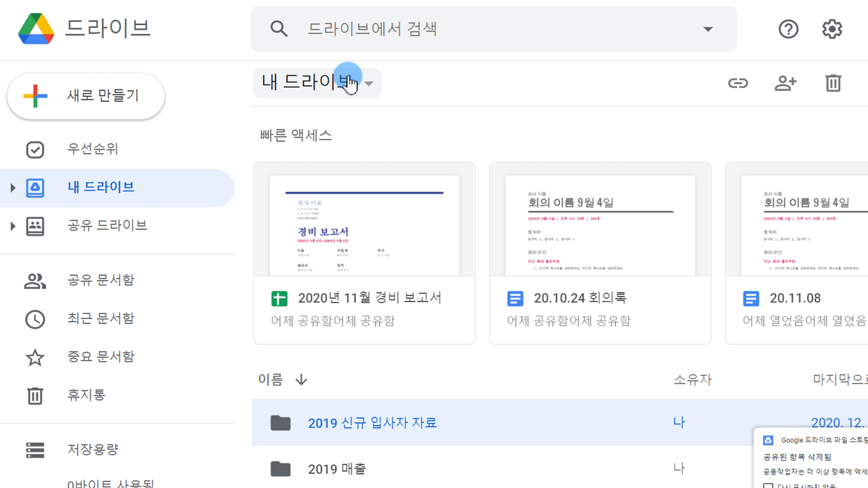Open 저장용량 storage link
868x488 pixels.
pyautogui.click(x=93, y=449)
